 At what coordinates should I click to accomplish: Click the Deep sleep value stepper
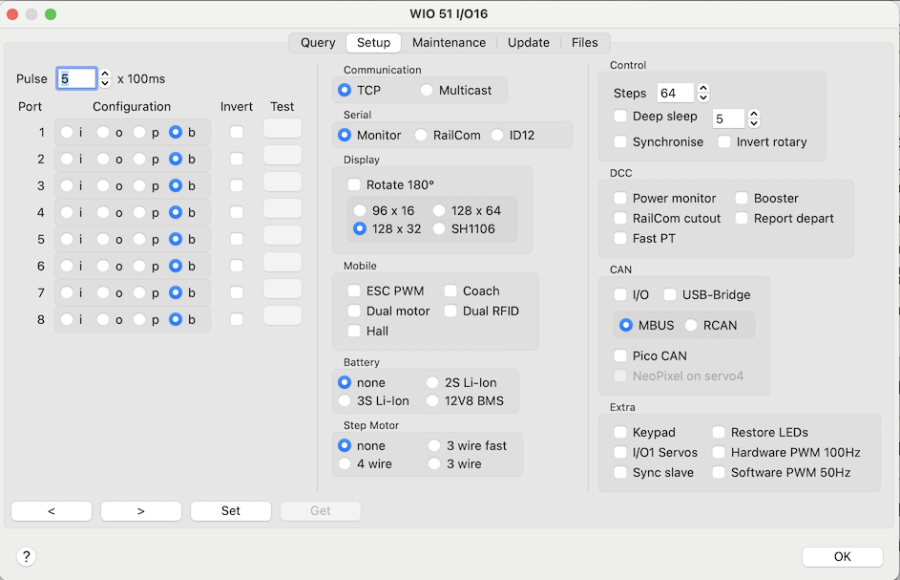coord(754,118)
